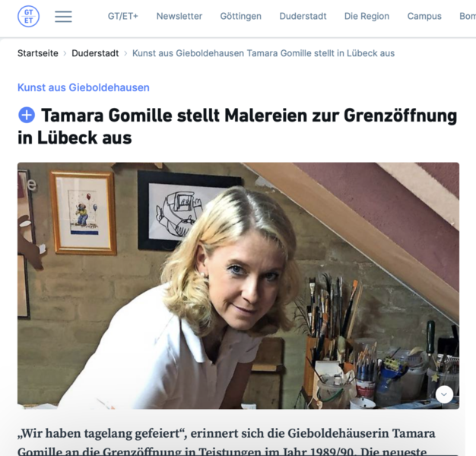Open the hamburger menu
The image size is (476, 456).
tap(63, 17)
